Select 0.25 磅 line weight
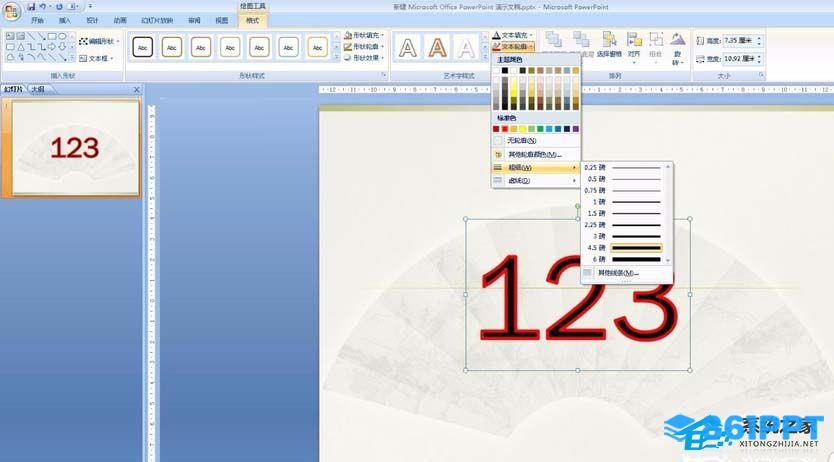This screenshot has height=462, width=834. 623,167
